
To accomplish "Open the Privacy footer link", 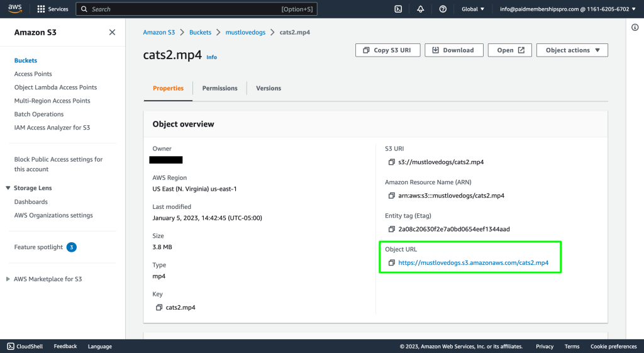I will pyautogui.click(x=545, y=347).
